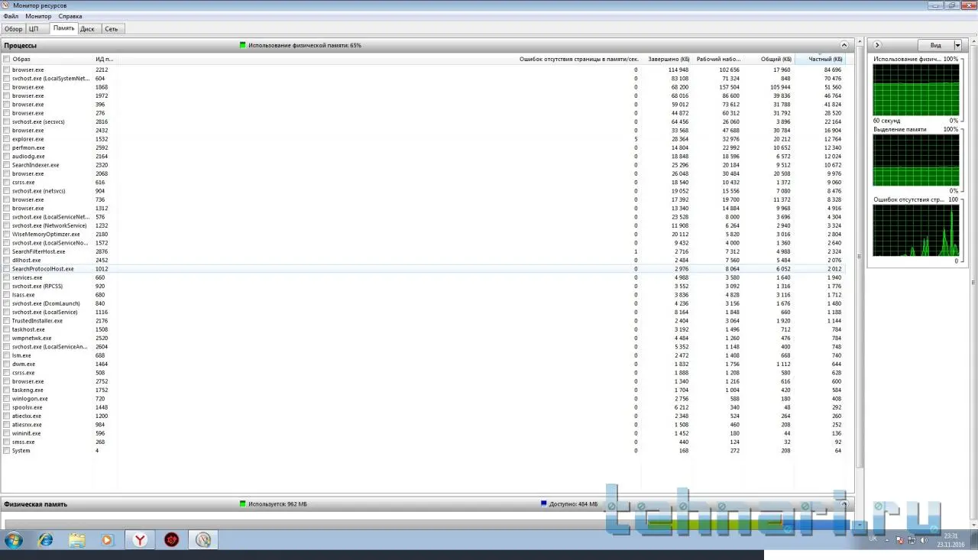978x560 pixels.
Task: Open Windows Explorer folder on taskbar
Action: coord(77,540)
